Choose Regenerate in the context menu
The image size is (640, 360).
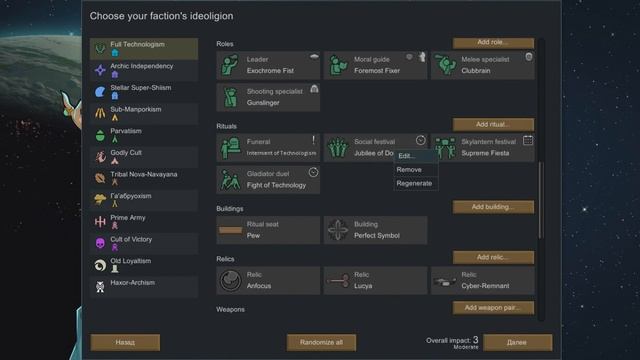click(x=416, y=184)
